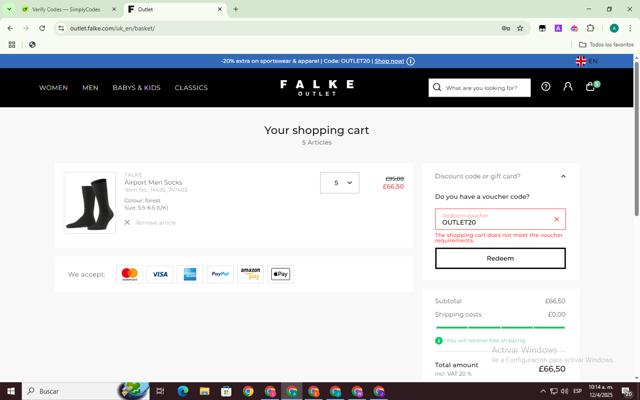Open Todos los favoritos bookmarks folder
Screen dimensions: 640x400
pos(607,44)
